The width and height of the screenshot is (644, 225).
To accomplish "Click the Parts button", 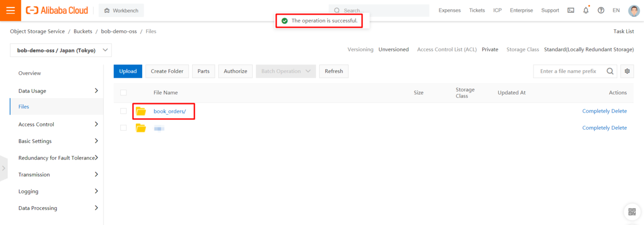I will (x=203, y=71).
